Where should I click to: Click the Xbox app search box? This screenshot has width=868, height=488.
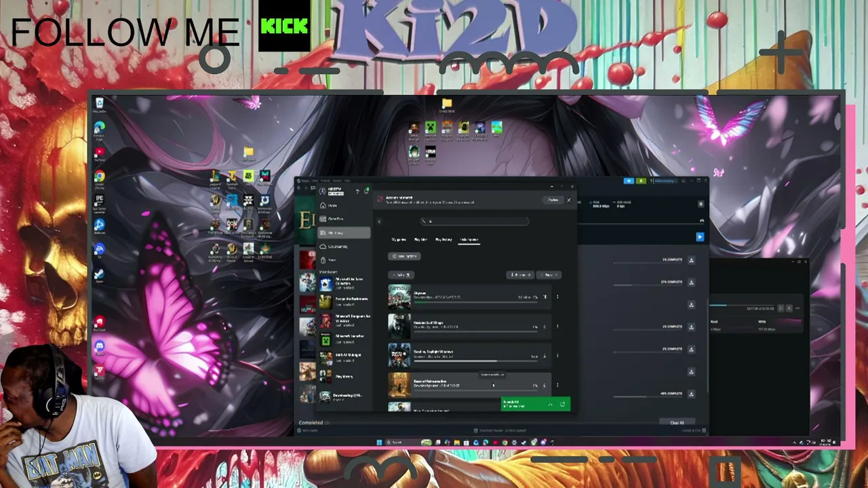tap(474, 221)
